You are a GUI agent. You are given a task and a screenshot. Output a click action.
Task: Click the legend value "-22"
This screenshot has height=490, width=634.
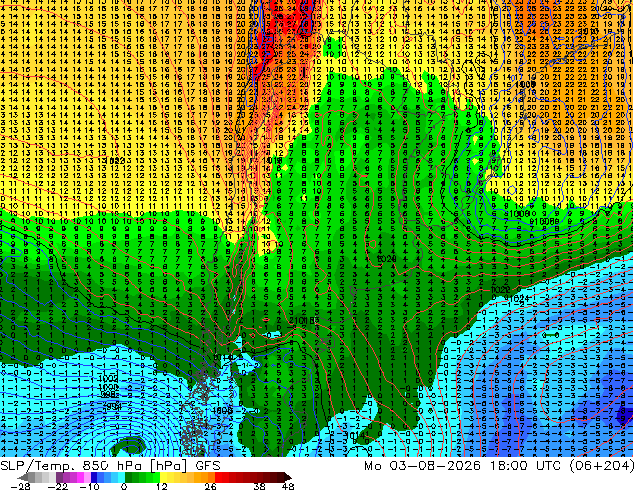coord(57,486)
